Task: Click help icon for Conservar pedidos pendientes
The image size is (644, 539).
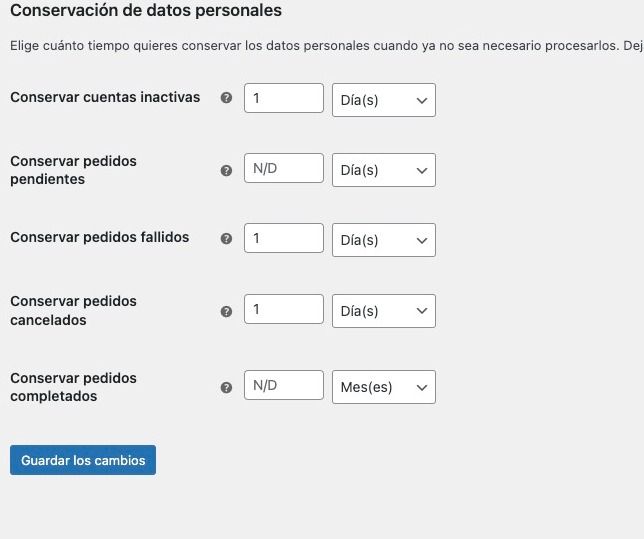Action: point(226,170)
